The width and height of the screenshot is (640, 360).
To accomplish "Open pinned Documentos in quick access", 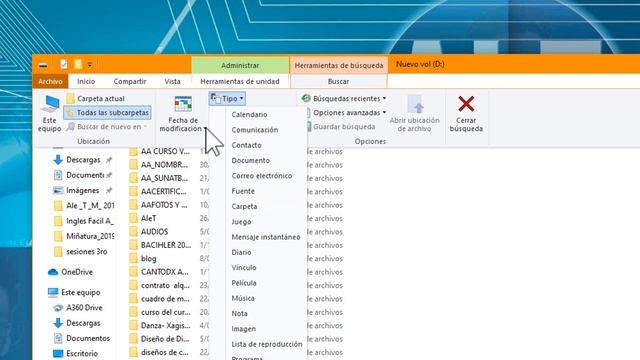I will pos(82,175).
